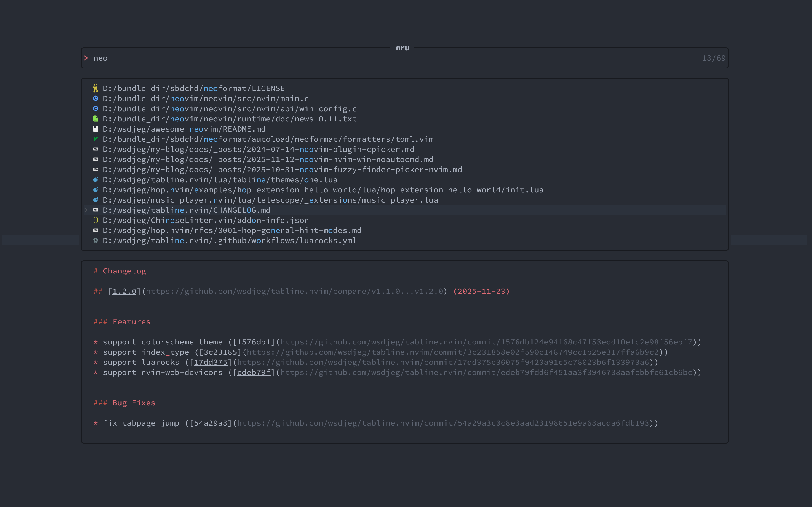
Task: Click the Vim icon beside toml.vim
Action: 96,139
